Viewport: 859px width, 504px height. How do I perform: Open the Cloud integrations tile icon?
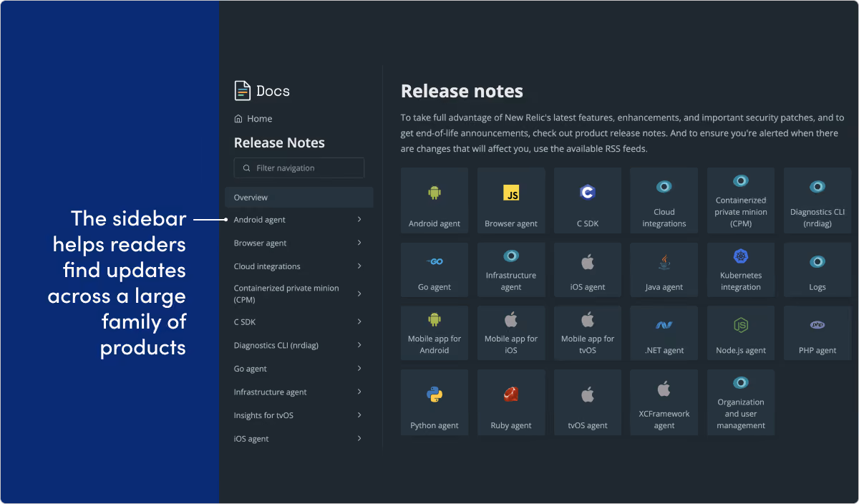664,187
